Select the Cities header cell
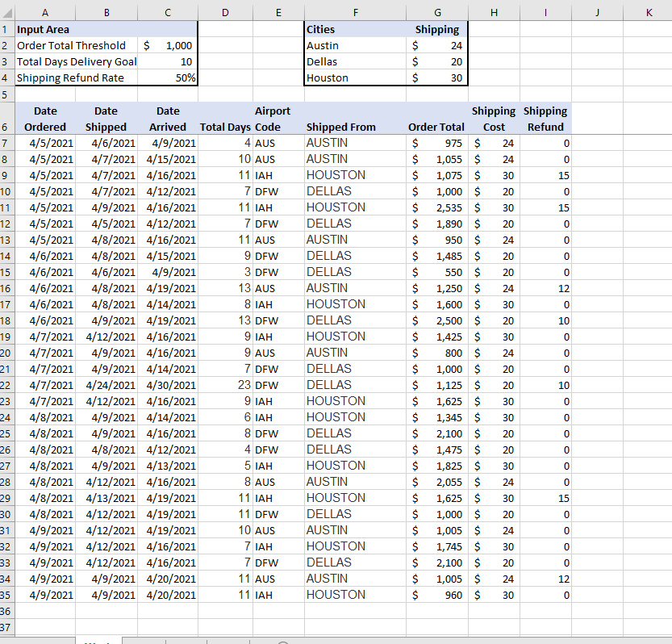672x644 pixels. (x=355, y=30)
